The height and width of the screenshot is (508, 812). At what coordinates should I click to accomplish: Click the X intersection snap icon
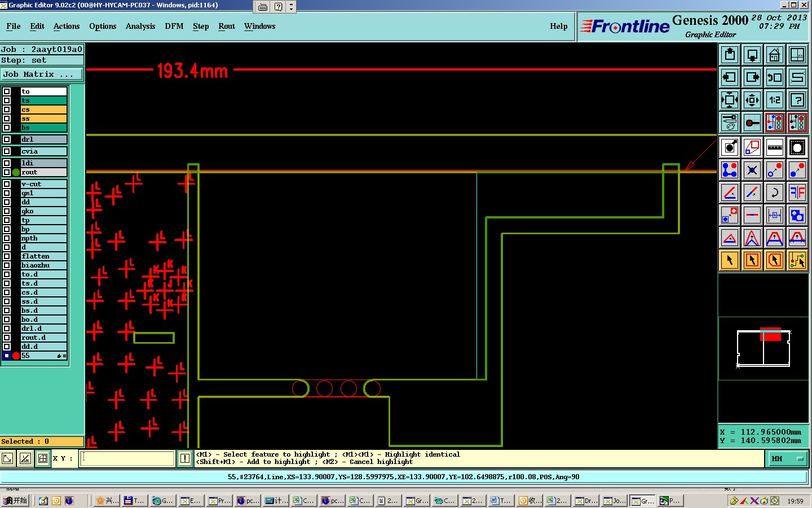(x=752, y=170)
